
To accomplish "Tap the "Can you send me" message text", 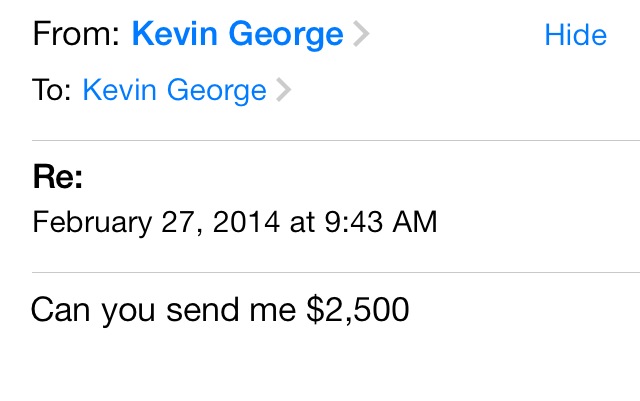I will click(164, 309).
